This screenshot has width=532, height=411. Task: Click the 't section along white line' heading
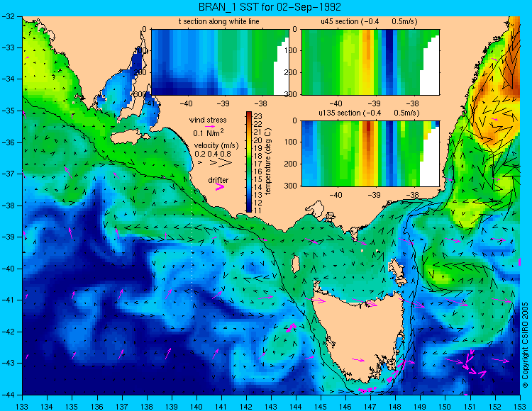pyautogui.click(x=219, y=22)
